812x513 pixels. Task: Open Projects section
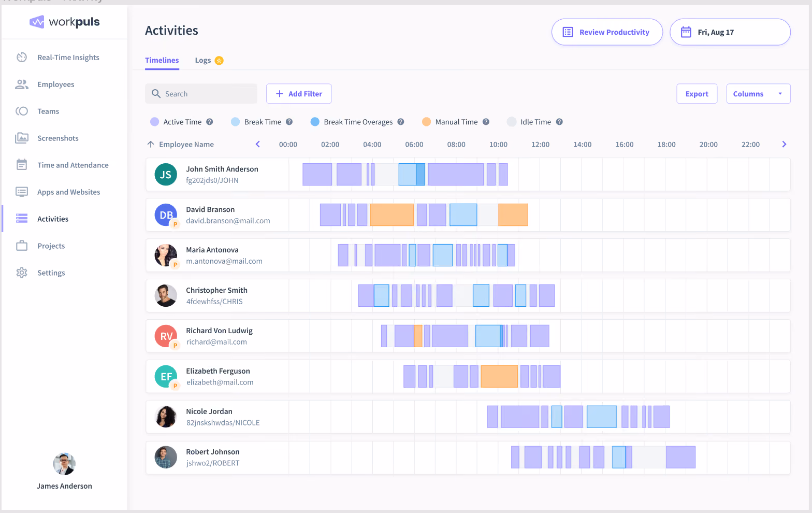click(x=51, y=246)
